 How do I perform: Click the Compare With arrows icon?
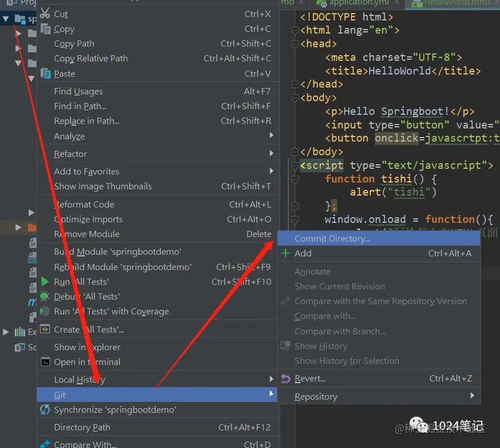[x=45, y=443]
